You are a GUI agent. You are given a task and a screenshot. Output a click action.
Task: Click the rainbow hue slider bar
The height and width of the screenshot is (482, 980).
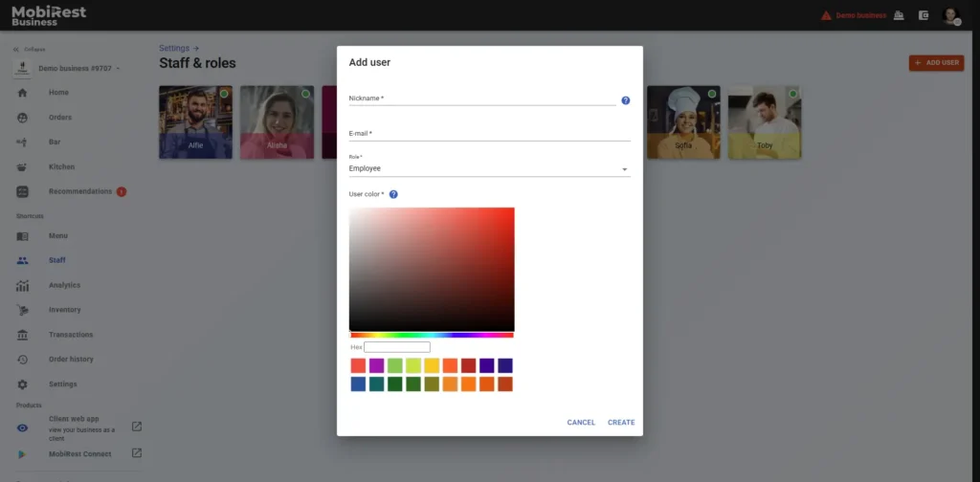(x=432, y=335)
